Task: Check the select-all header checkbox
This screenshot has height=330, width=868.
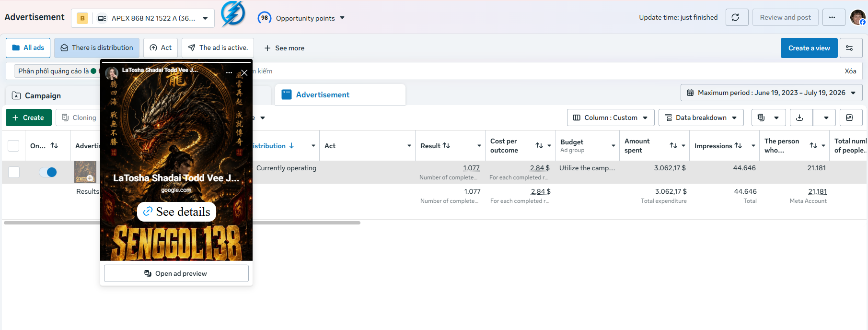Action: (13, 146)
